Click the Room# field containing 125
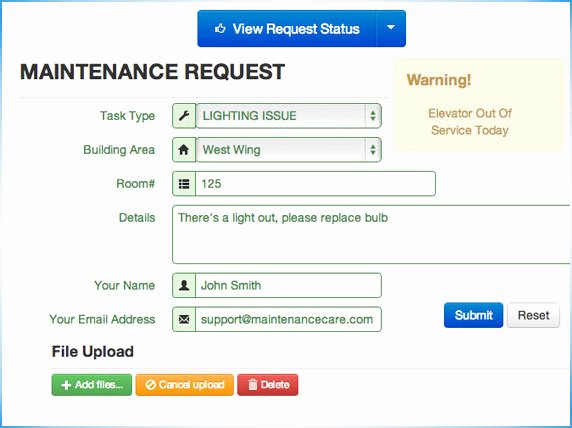 315,184
